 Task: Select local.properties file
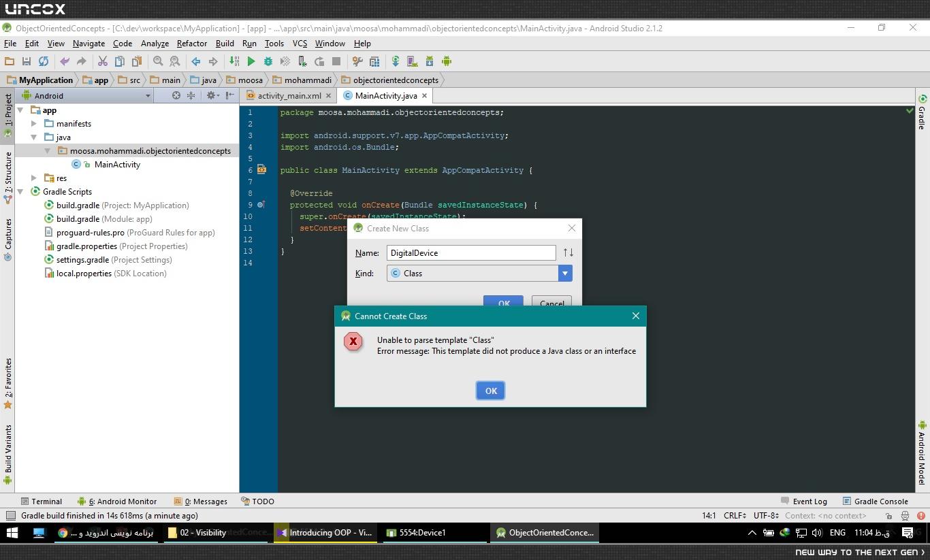106,274
